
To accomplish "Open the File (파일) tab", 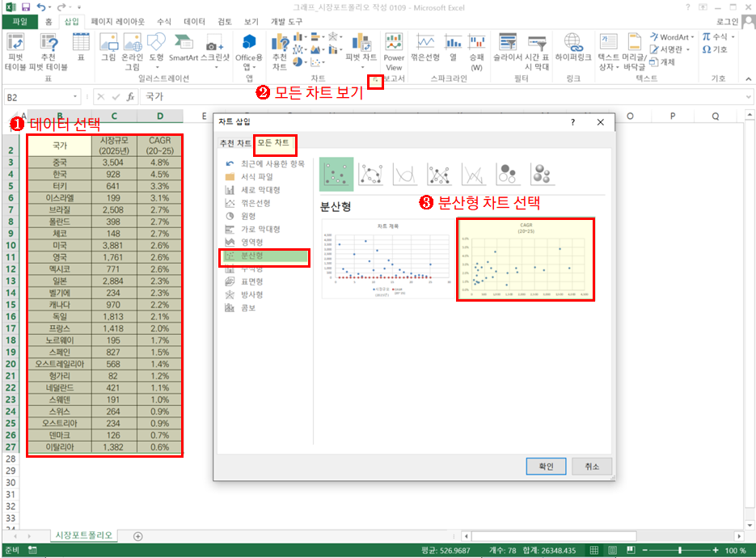I will 20,21.
